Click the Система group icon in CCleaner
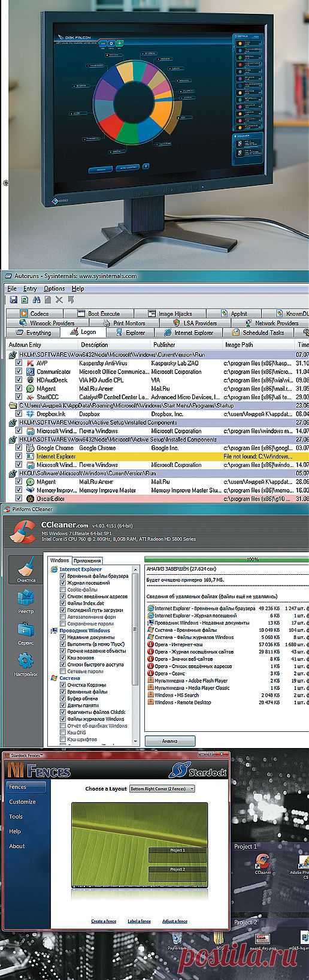The image size is (309, 980). click(54, 678)
